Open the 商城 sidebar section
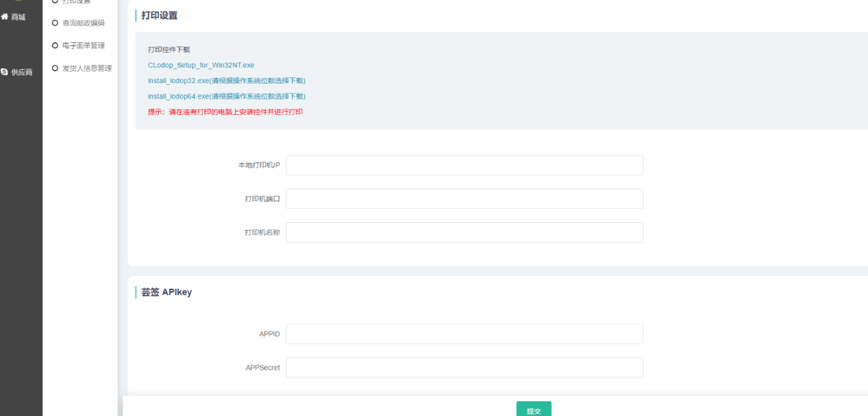The height and width of the screenshot is (416, 868). 18,17
